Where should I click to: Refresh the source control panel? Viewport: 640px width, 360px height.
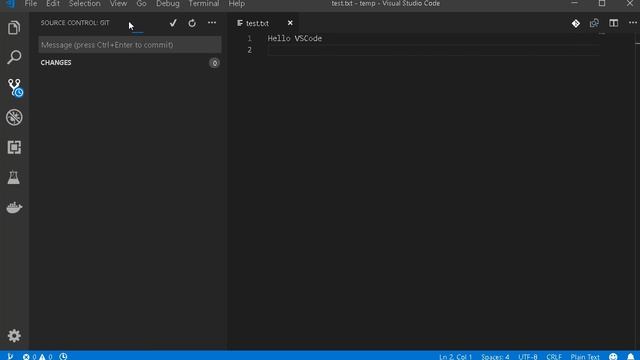pyautogui.click(x=192, y=23)
